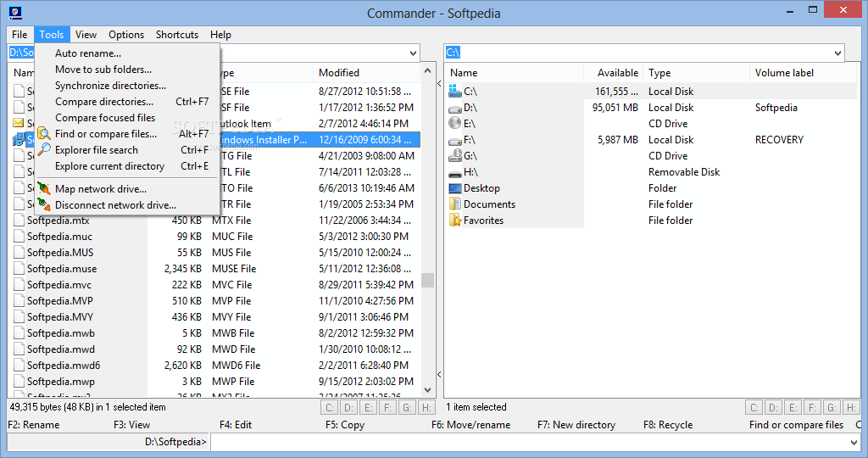Click file icon of Softpedia.muse
The height and width of the screenshot is (458, 868).
19,269
